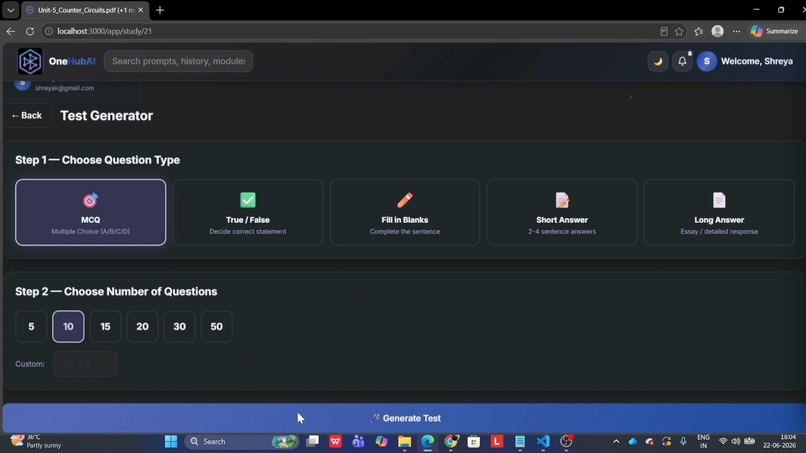Set number of questions to 20
This screenshot has height=453, width=806.
[x=142, y=327]
